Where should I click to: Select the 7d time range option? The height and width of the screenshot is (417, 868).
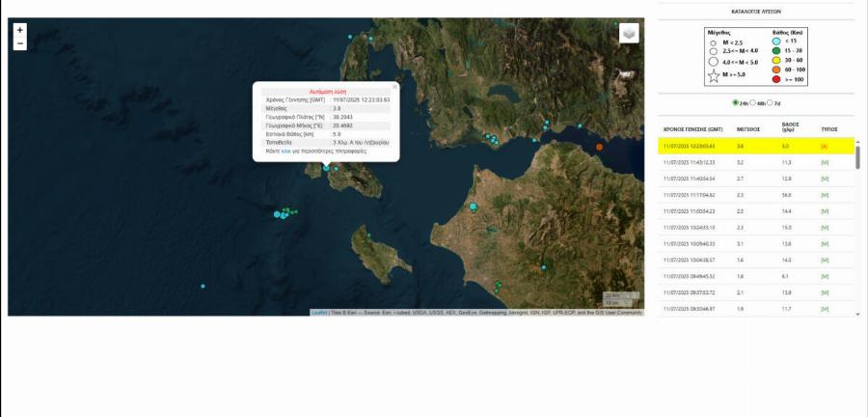[770, 102]
